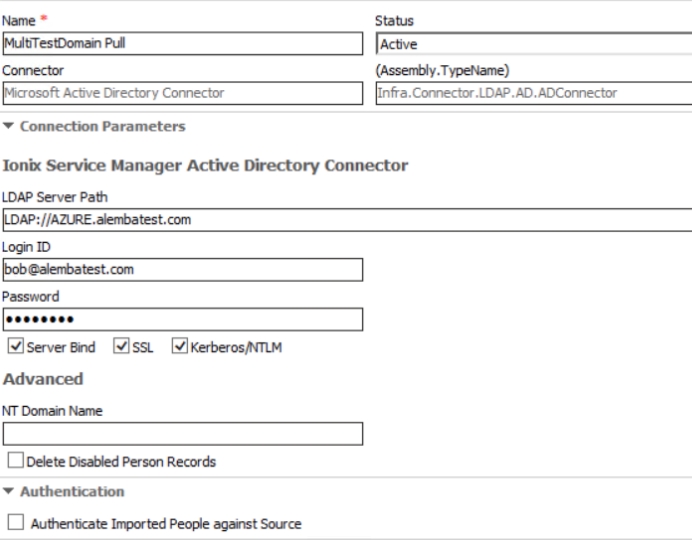Focus the Login ID field
Image resolution: width=692 pixels, height=540 pixels.
click(x=182, y=269)
